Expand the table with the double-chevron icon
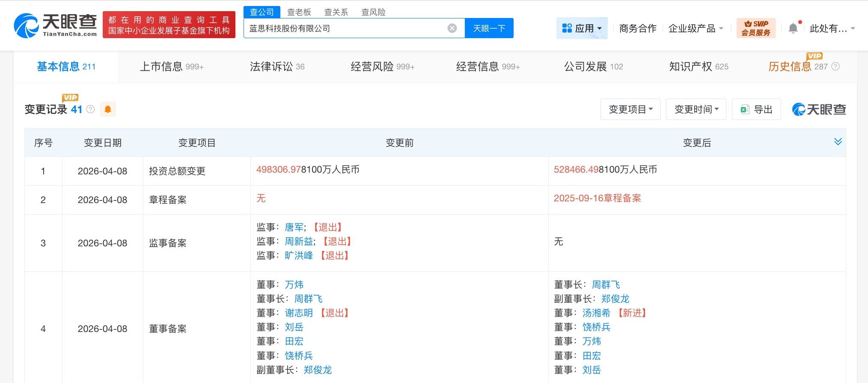Screen dimensions: 868x383 pos(838,142)
